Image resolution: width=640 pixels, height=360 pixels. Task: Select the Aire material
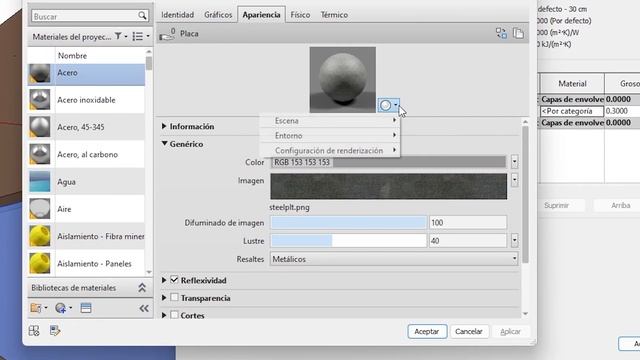tap(86, 209)
